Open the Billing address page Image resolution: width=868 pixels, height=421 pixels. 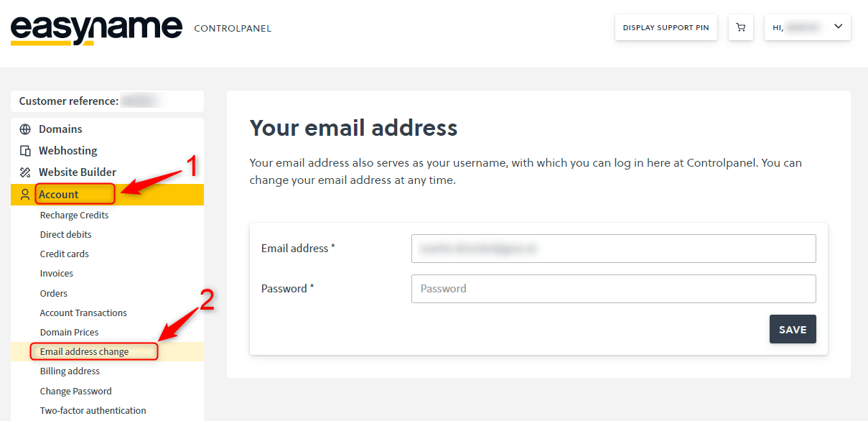pyautogui.click(x=70, y=371)
